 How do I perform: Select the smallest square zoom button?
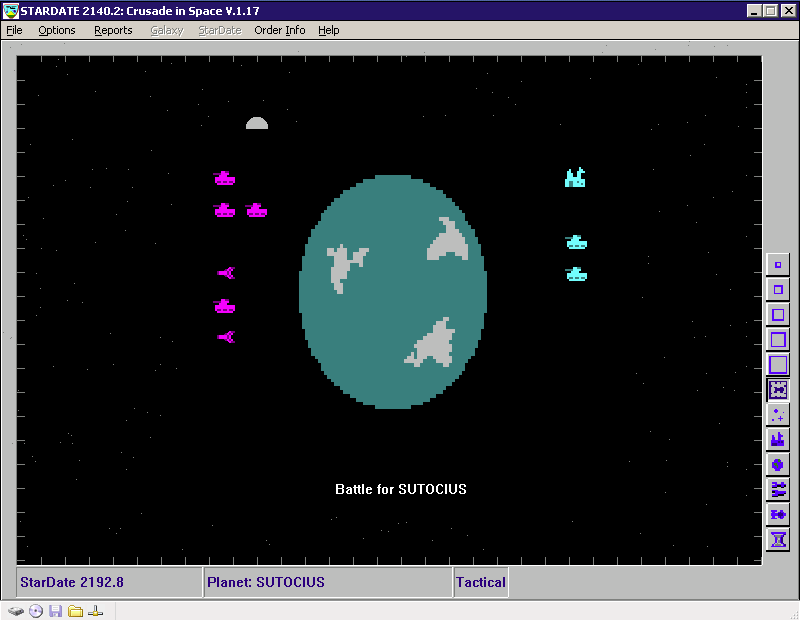click(x=778, y=265)
